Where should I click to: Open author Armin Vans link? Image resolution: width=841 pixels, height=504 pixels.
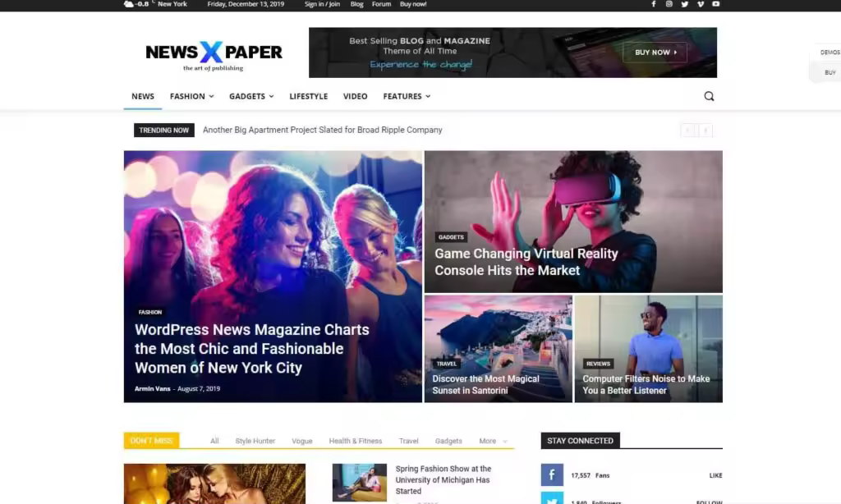[152, 389]
